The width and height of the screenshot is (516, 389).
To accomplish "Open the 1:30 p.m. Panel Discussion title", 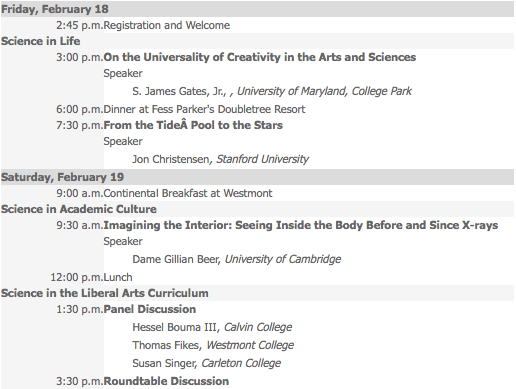I will click(x=150, y=309).
